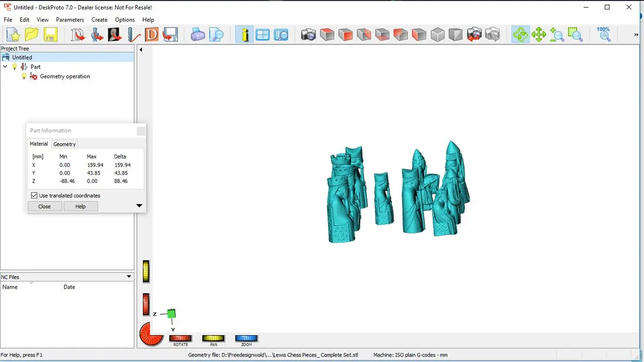Image resolution: width=644 pixels, height=362 pixels.
Task: Select the cube view icon third from camera
Action: pyautogui.click(x=364, y=35)
